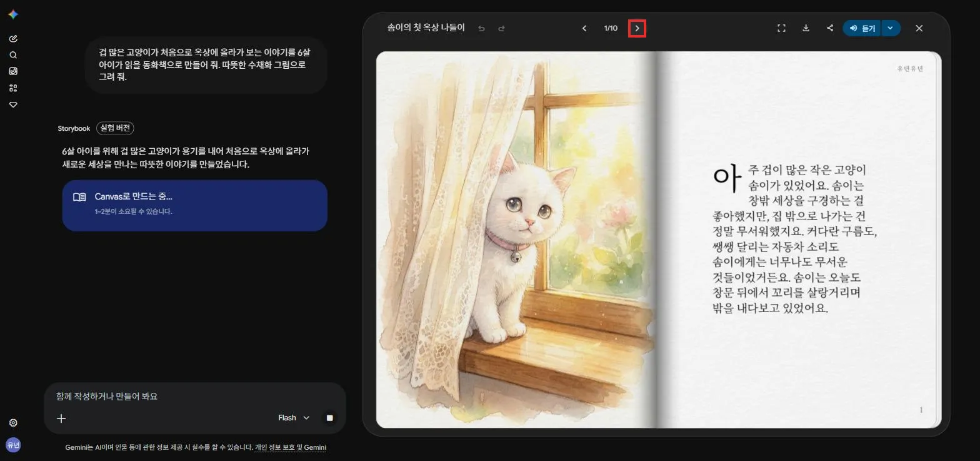Open the 유년 account avatar
Image resolution: width=980 pixels, height=461 pixels.
point(13,445)
